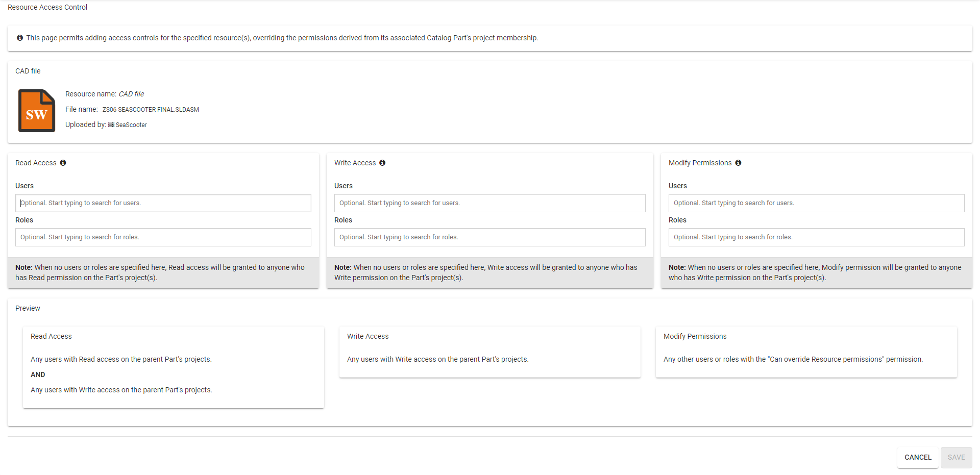Screen dimensions: 980x475
Task: Click the Write Access preview card
Action: coord(489,352)
